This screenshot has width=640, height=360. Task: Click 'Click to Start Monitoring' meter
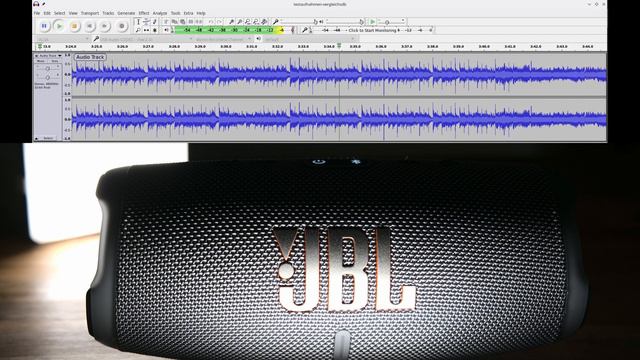click(x=373, y=30)
